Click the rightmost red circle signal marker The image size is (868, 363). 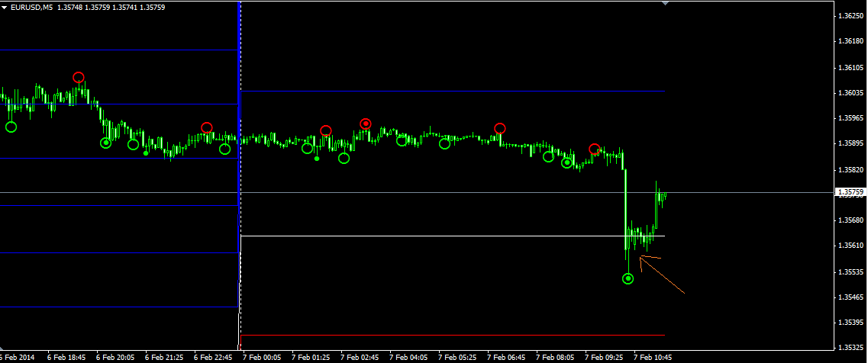595,149
